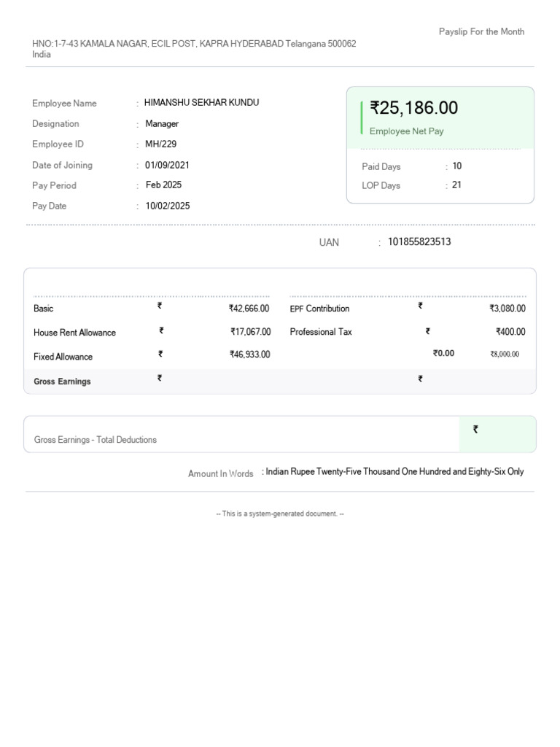Select the Basic amount ₹42,666.00
This screenshot has height=747, width=560.
click(x=249, y=309)
